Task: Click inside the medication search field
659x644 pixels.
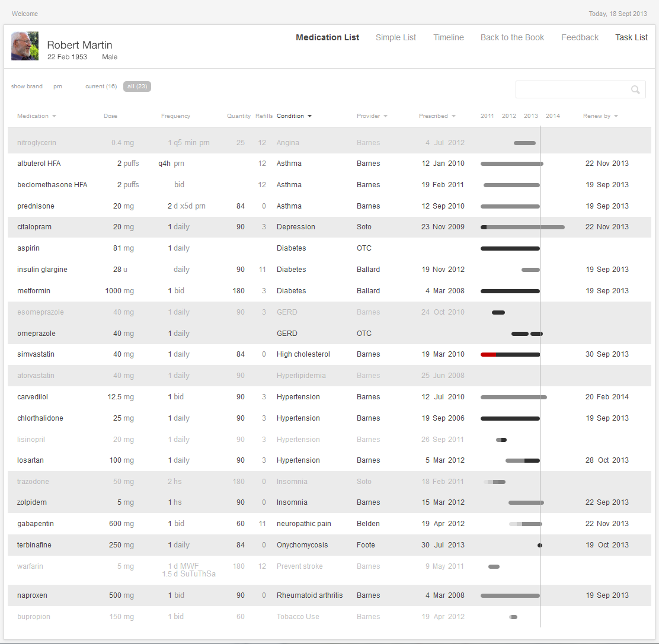Action: pyautogui.click(x=572, y=90)
